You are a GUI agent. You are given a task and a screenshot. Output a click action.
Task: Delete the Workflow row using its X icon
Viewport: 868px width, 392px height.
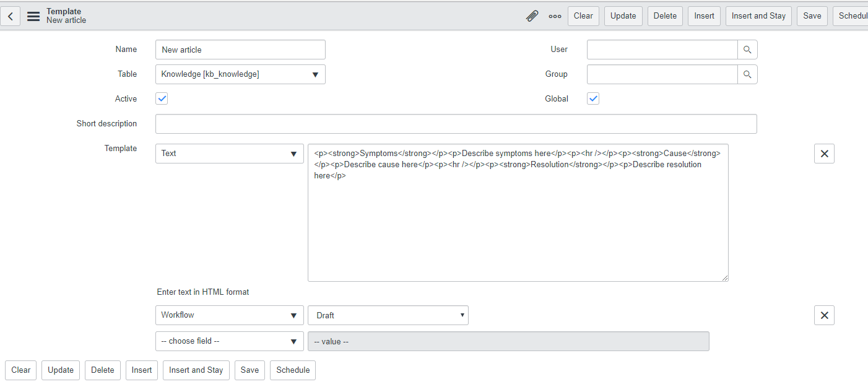pyautogui.click(x=824, y=315)
